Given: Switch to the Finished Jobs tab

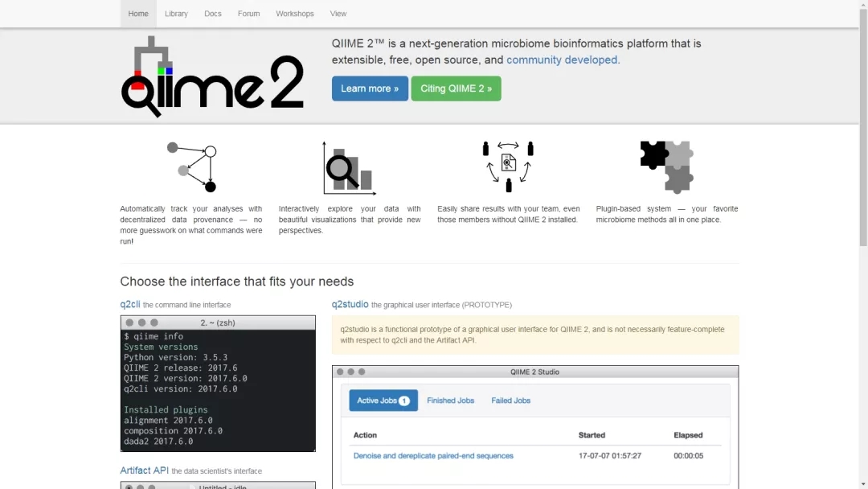Looking at the screenshot, I should tap(451, 401).
